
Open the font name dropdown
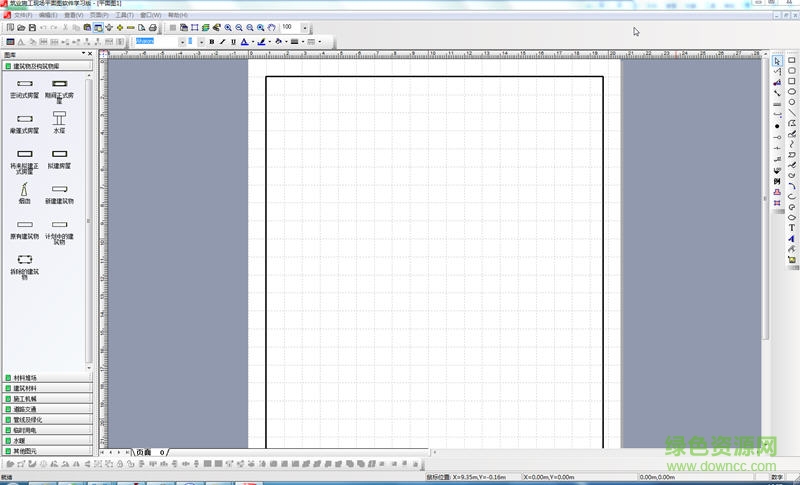183,42
